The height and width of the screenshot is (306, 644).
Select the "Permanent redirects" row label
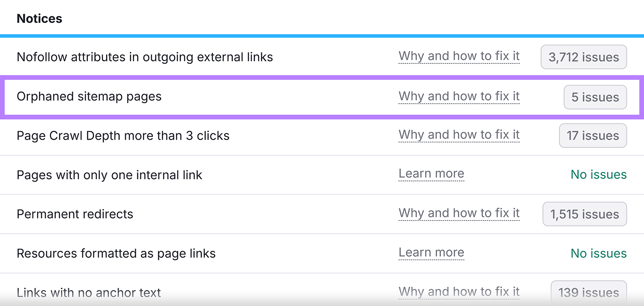pos(74,214)
